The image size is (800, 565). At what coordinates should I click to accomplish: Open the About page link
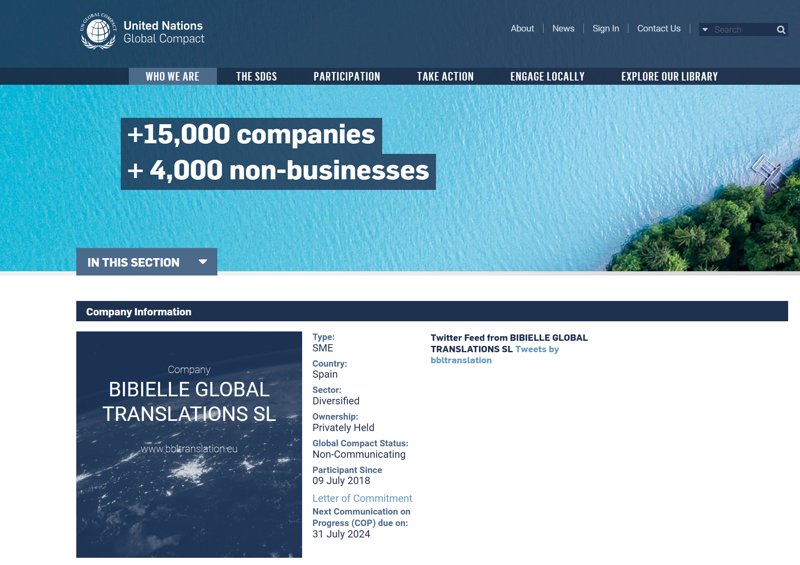click(x=522, y=29)
